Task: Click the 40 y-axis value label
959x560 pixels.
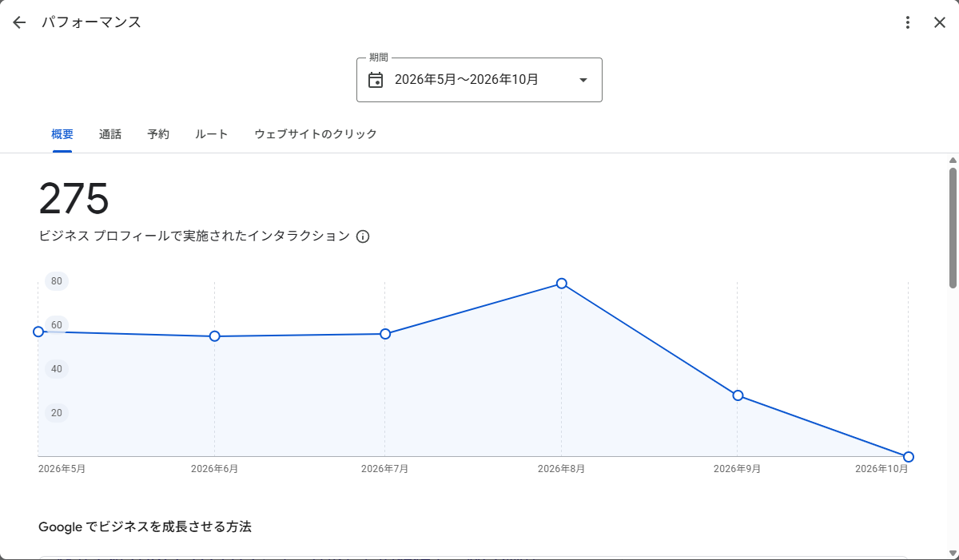Action: tap(57, 369)
